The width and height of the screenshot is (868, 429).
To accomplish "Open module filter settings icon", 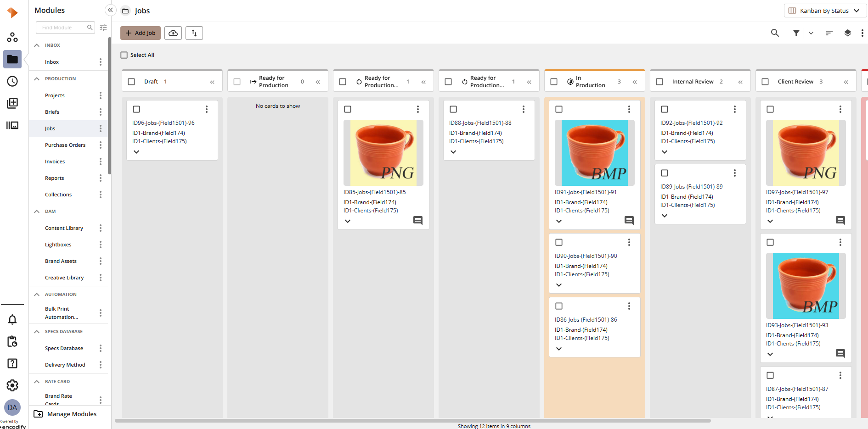I will pos(103,28).
